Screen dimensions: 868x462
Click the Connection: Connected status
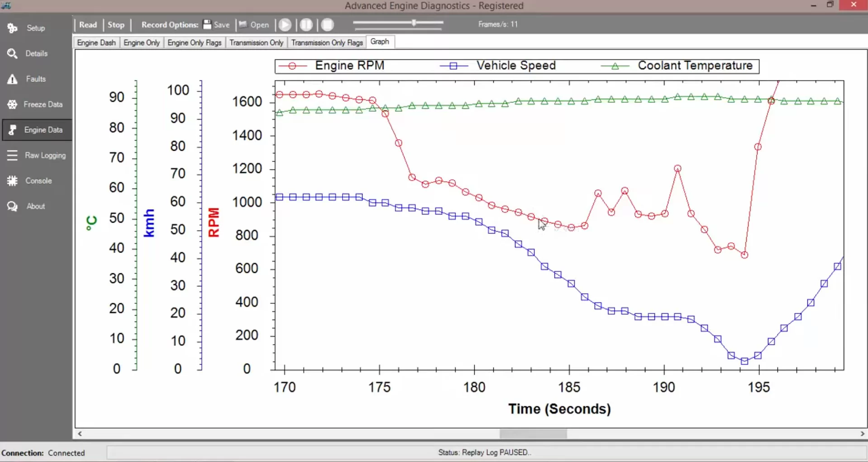(43, 453)
